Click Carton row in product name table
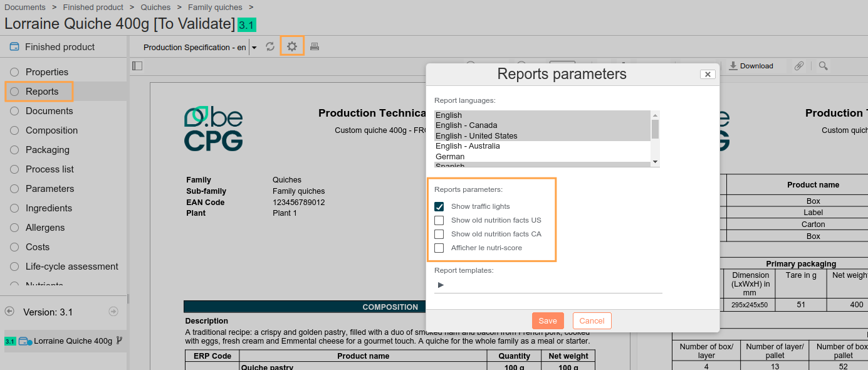 click(813, 225)
